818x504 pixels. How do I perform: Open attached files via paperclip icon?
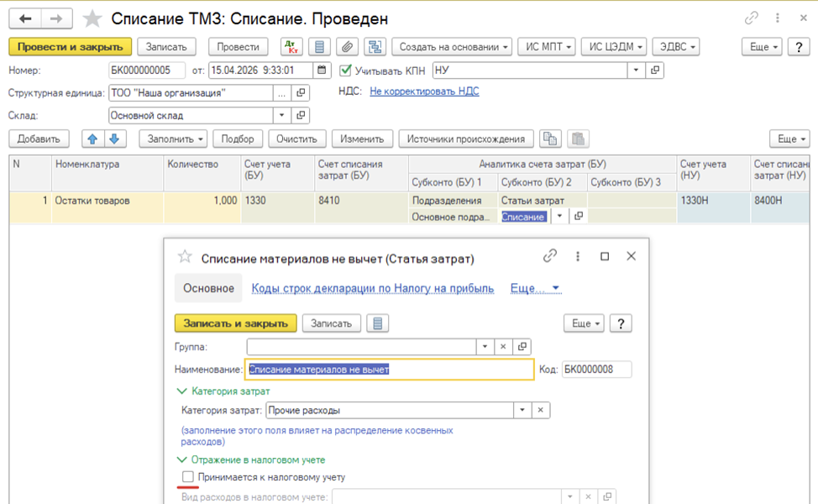[347, 47]
